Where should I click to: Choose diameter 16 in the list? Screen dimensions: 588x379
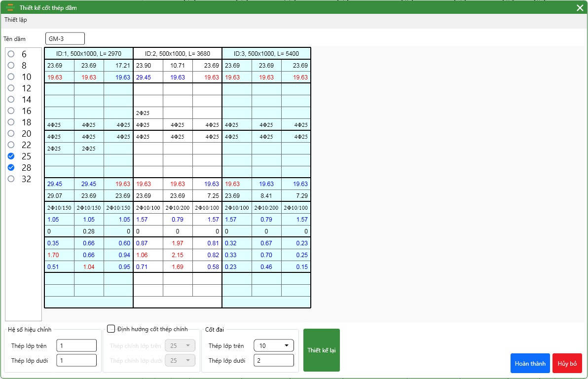(11, 111)
